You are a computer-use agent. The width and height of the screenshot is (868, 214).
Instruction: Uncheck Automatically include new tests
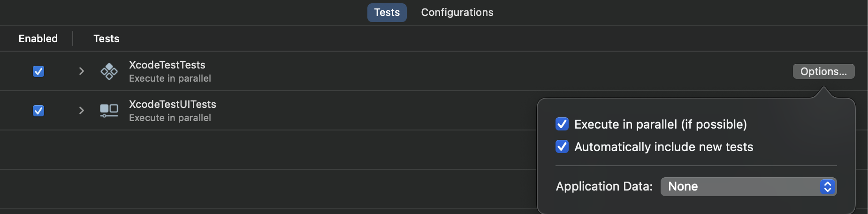click(x=562, y=146)
